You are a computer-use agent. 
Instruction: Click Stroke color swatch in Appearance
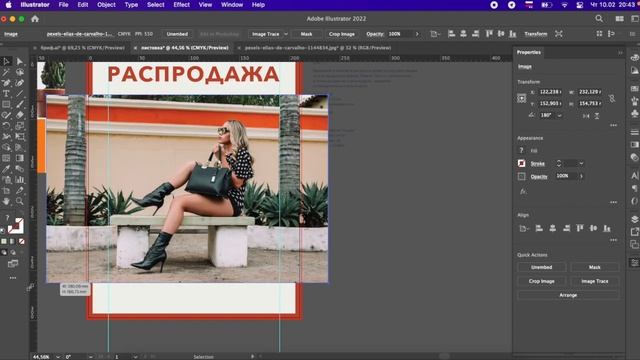click(x=522, y=163)
